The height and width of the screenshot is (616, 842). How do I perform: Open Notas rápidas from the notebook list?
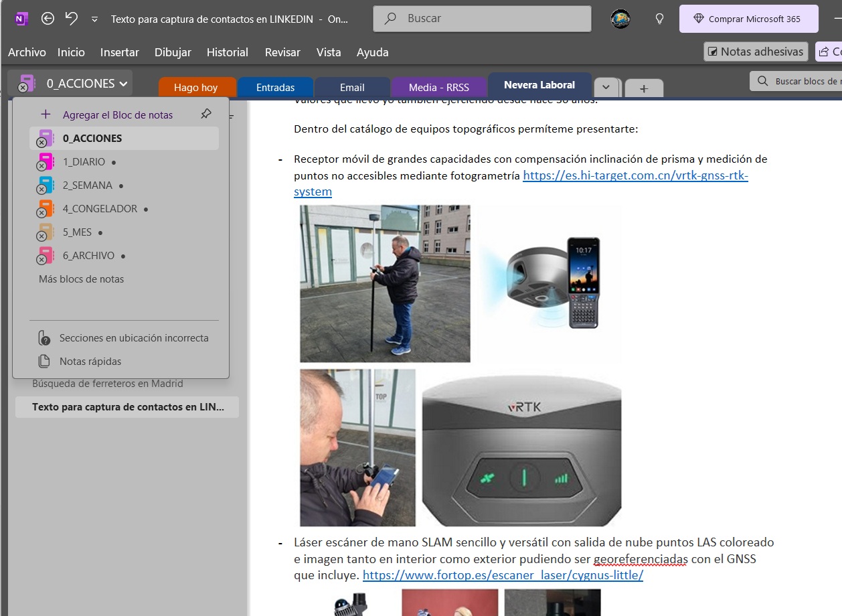pyautogui.click(x=90, y=362)
